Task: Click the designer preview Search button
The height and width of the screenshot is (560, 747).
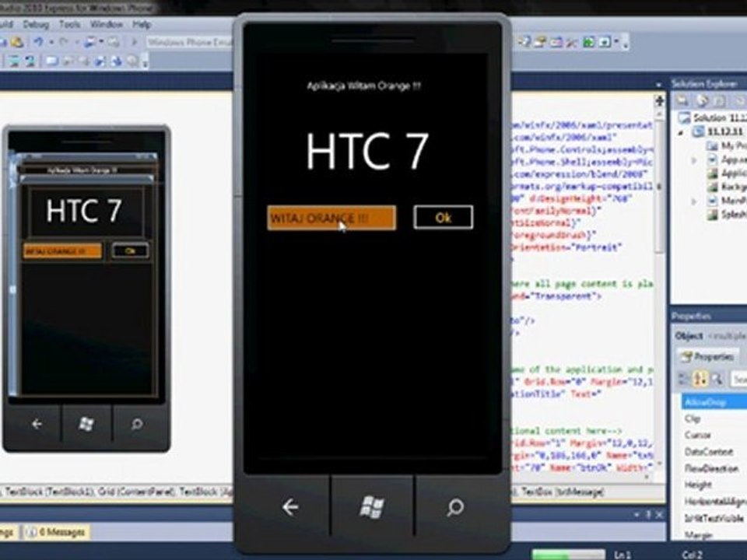Action: click(x=137, y=424)
